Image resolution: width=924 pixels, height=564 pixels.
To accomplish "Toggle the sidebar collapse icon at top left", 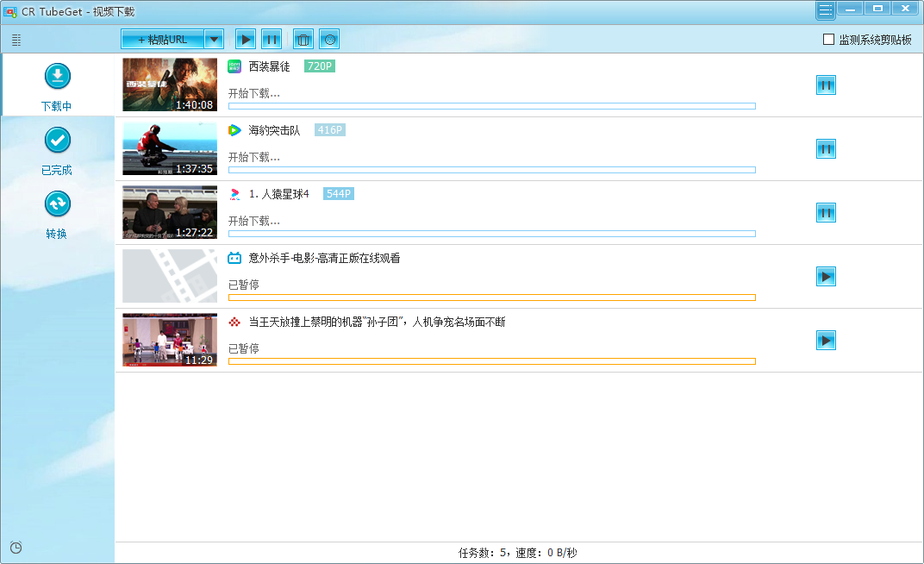I will (16, 40).
